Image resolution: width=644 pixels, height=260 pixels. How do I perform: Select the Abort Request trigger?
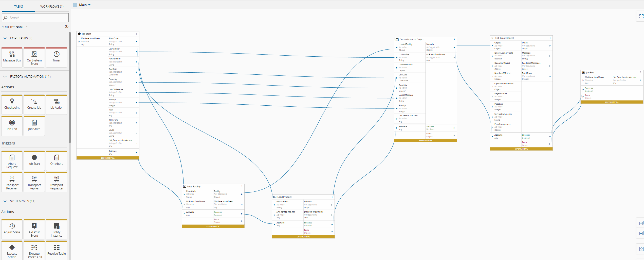tap(12, 161)
